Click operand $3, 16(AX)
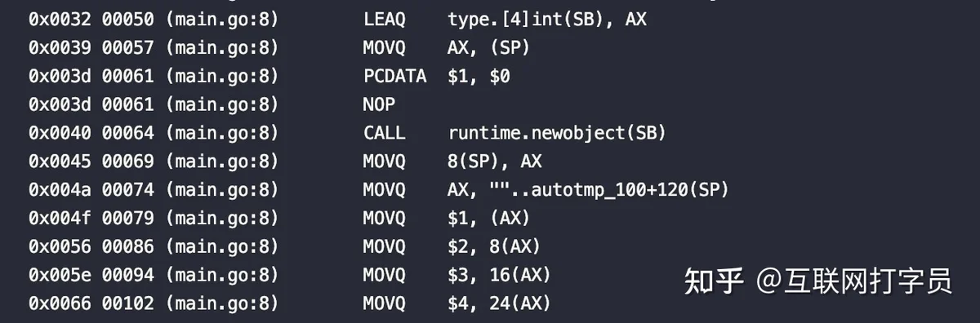 click(x=499, y=276)
